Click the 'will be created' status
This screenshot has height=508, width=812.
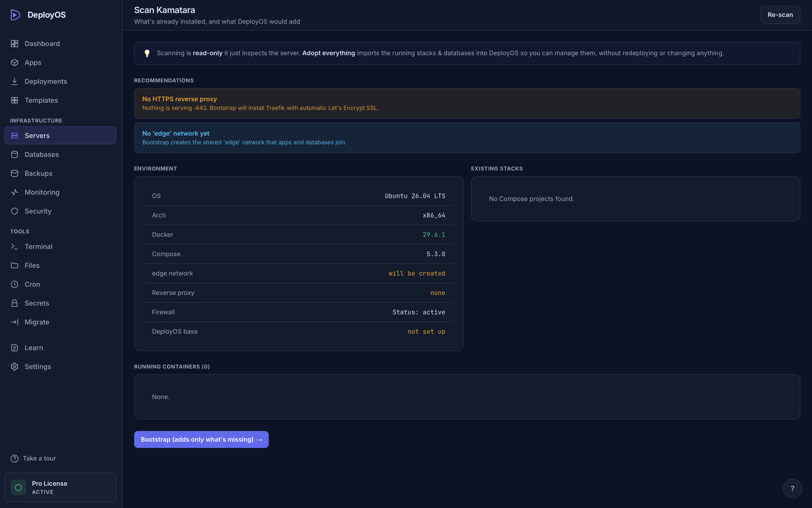click(417, 273)
